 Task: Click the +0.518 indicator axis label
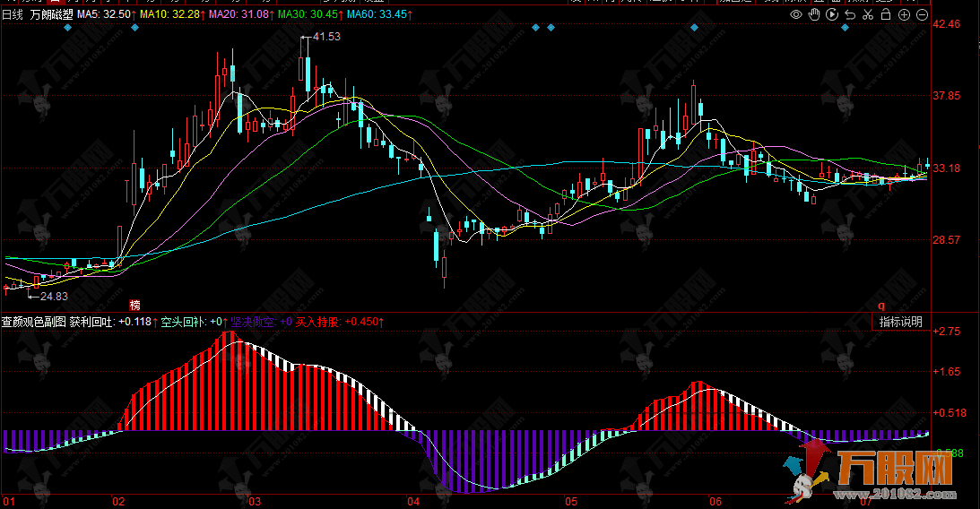coord(949,413)
